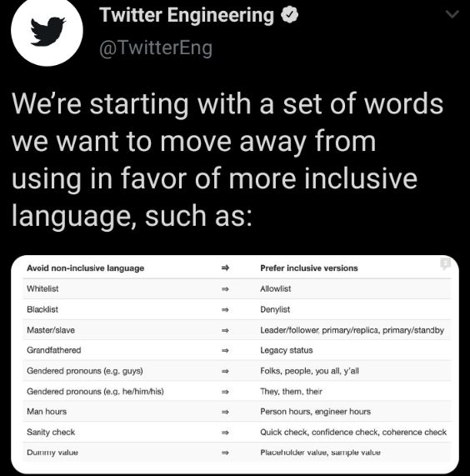This screenshot has width=470, height=476.
Task: Click the arrow in the table header row
Action: tap(225, 268)
